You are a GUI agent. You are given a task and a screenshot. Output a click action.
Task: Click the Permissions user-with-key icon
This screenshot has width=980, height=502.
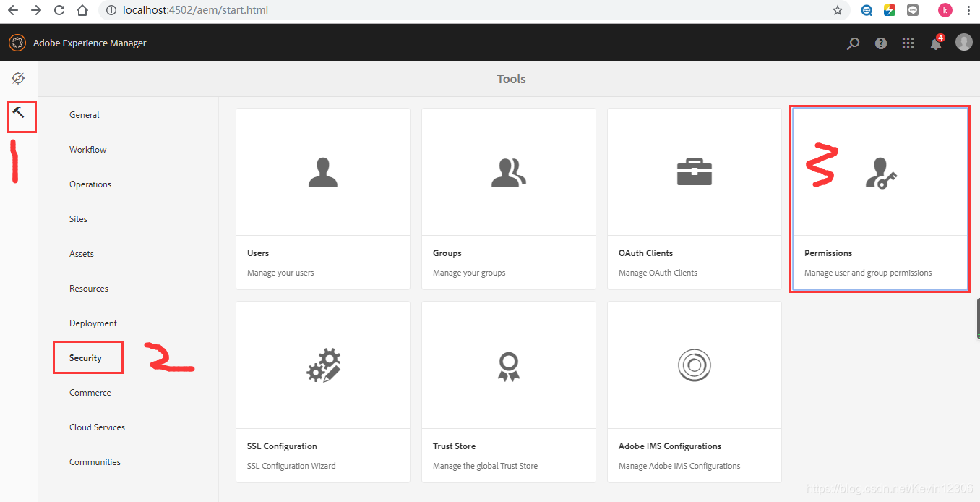(881, 174)
